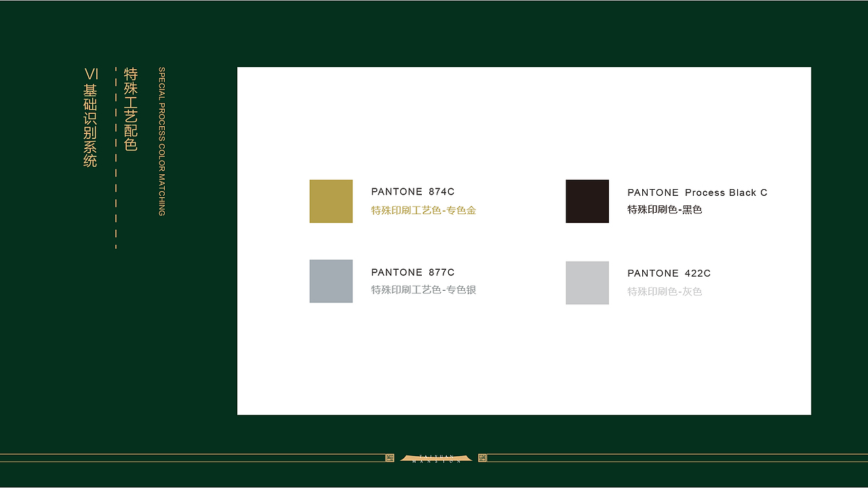Screen dimensions: 868x488
Task: Select the light gray PANTONE 422C swatch
Action: pyautogui.click(x=587, y=283)
